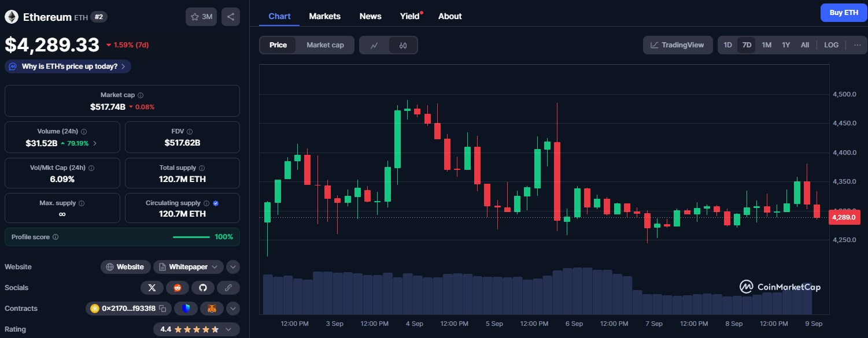Open the Reddit social link
The height and width of the screenshot is (338, 868).
178,288
